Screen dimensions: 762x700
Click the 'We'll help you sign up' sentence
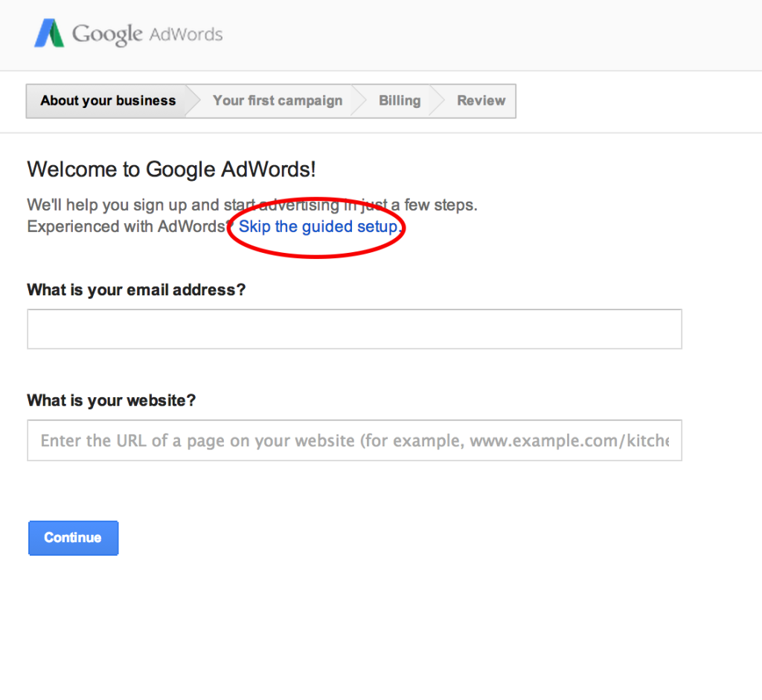click(252, 205)
